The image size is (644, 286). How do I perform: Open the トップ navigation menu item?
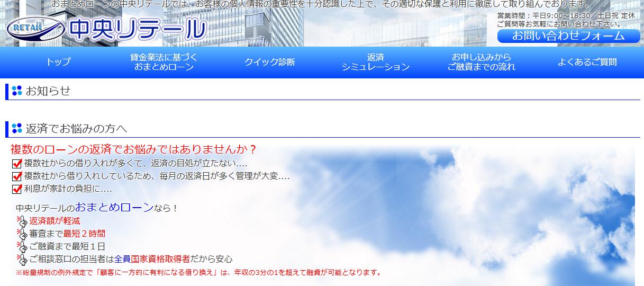tap(58, 62)
